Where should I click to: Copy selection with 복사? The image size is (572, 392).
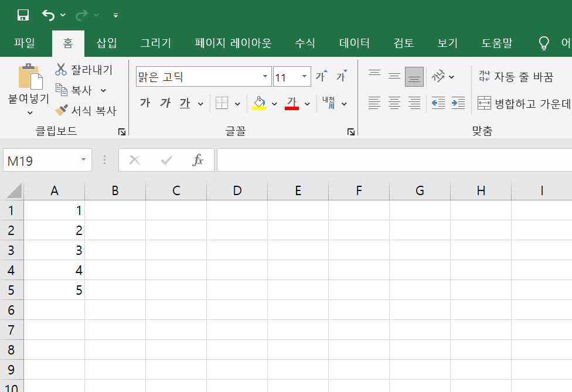(73, 90)
